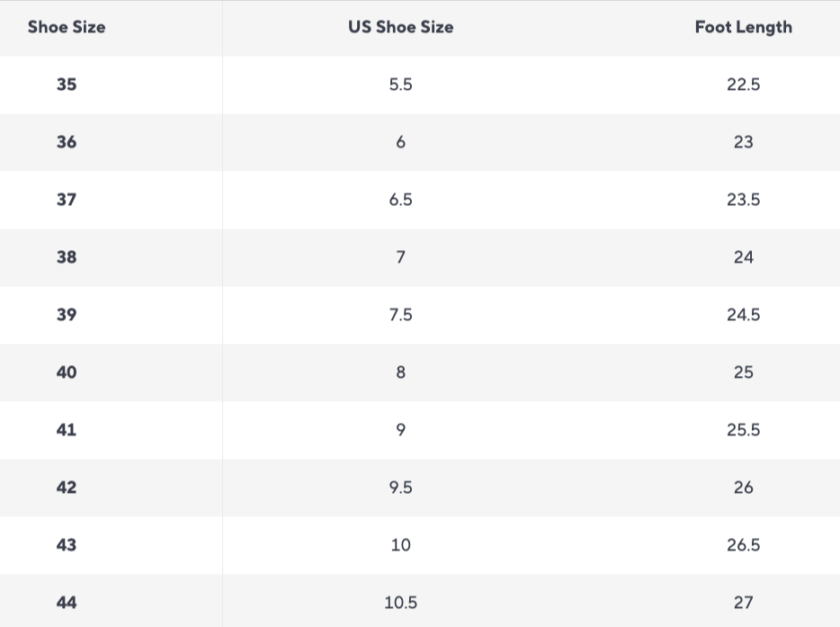Click US shoe size 10.5 value
Viewport: 840px width, 627px height.
(400, 603)
